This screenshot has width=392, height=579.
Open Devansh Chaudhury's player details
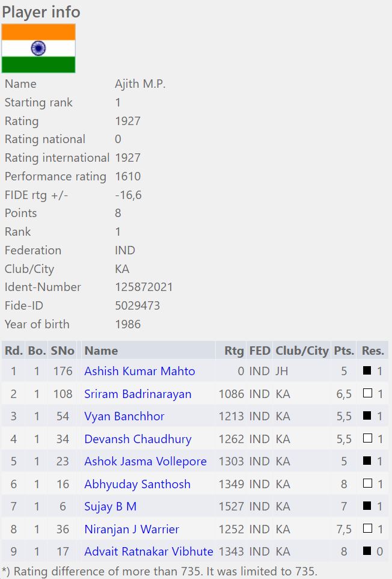(138, 439)
